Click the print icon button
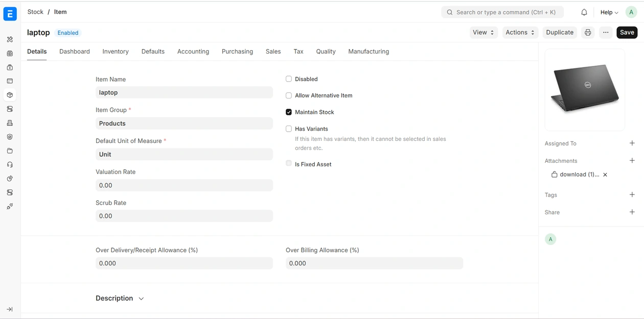 tap(588, 33)
